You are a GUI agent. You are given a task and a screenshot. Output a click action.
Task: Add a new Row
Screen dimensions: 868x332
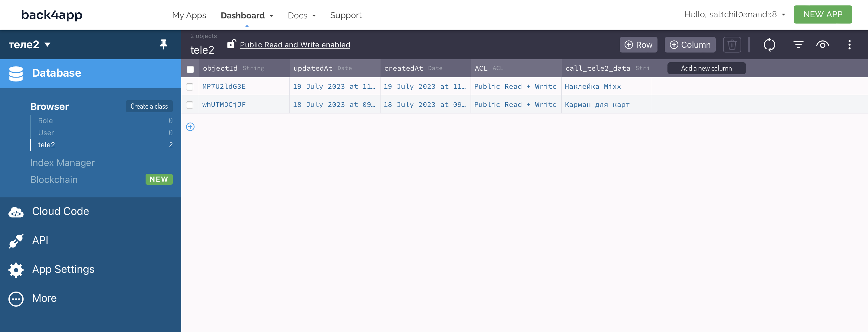click(x=638, y=44)
